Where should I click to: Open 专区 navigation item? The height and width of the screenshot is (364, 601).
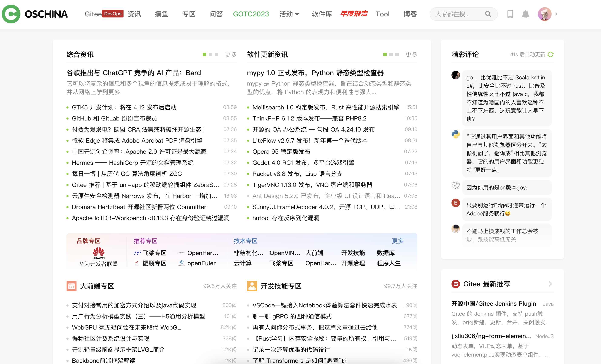188,14
